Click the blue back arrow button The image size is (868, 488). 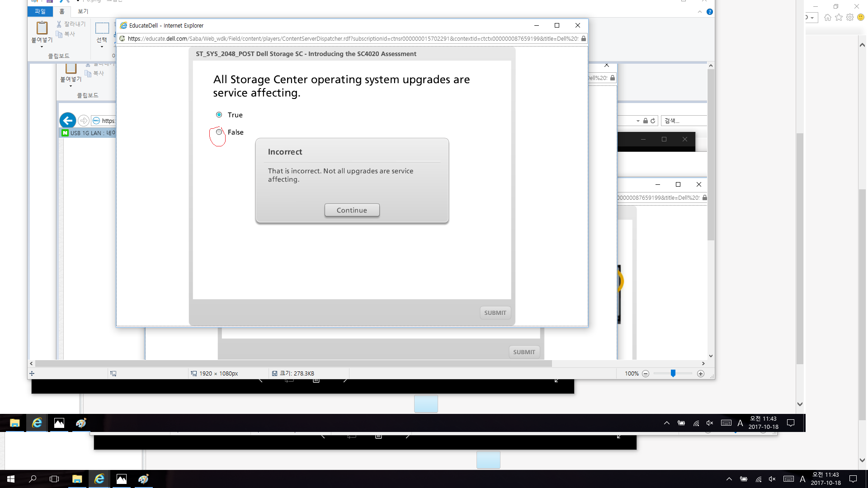point(68,121)
